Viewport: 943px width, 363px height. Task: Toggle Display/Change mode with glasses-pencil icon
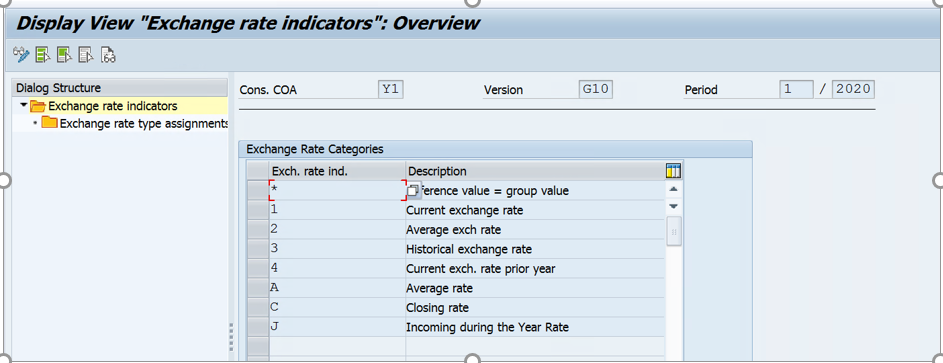pyautogui.click(x=21, y=56)
